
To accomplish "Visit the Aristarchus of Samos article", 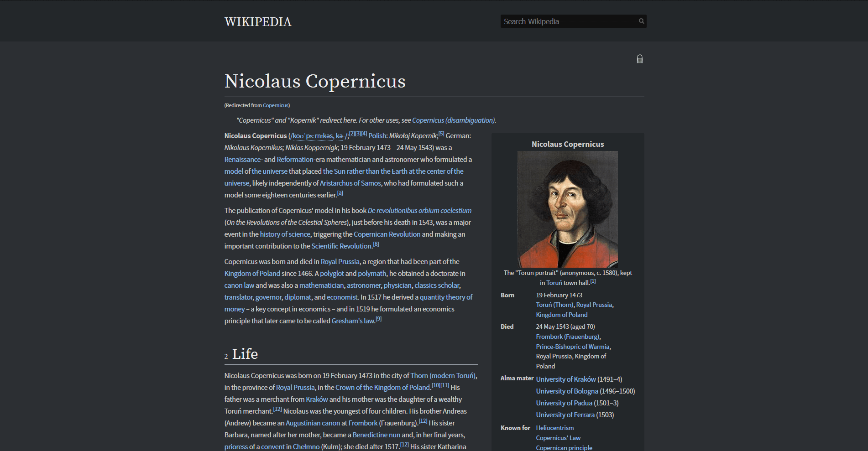I will point(350,183).
